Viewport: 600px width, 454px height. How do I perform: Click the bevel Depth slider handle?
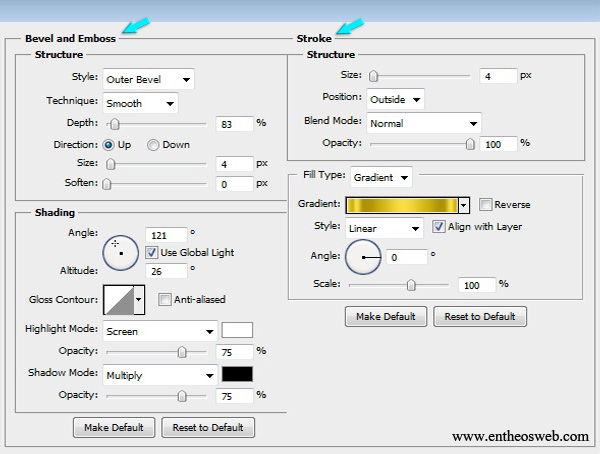click(115, 124)
